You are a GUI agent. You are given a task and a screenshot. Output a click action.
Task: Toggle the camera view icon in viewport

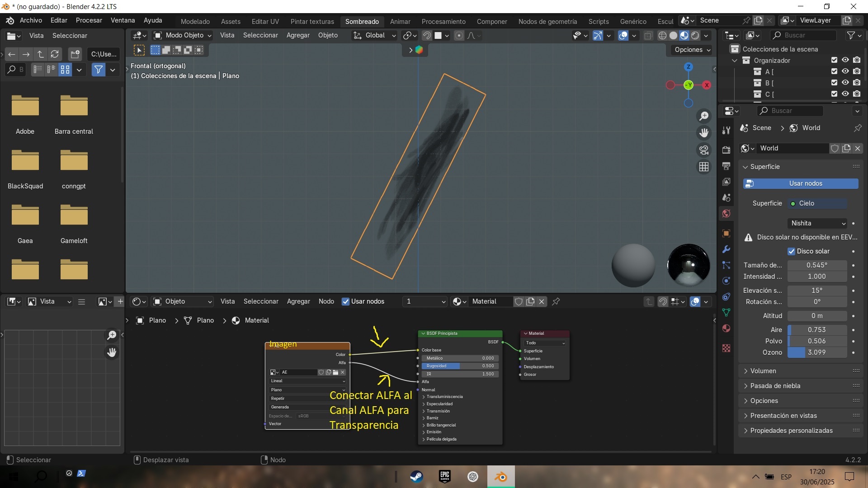pyautogui.click(x=704, y=150)
